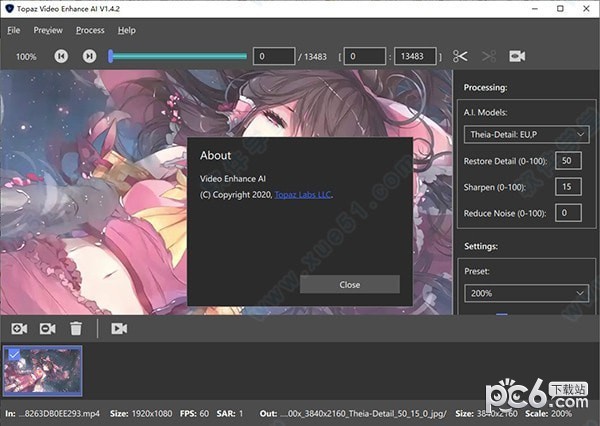Add a video with the plus camera icon
Viewport: 600px width, 426px height.
(x=19, y=328)
